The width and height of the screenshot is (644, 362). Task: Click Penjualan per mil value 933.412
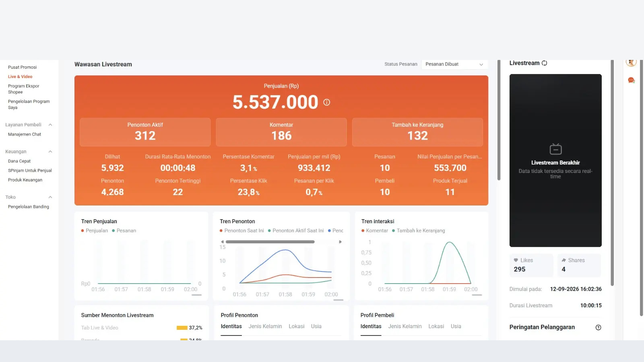coord(314,168)
